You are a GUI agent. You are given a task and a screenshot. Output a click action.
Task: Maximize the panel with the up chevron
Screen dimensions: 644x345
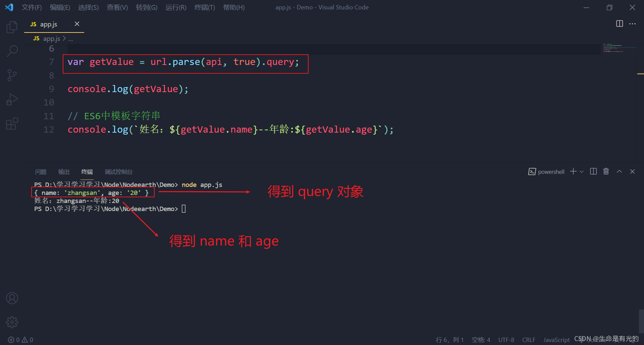point(619,171)
